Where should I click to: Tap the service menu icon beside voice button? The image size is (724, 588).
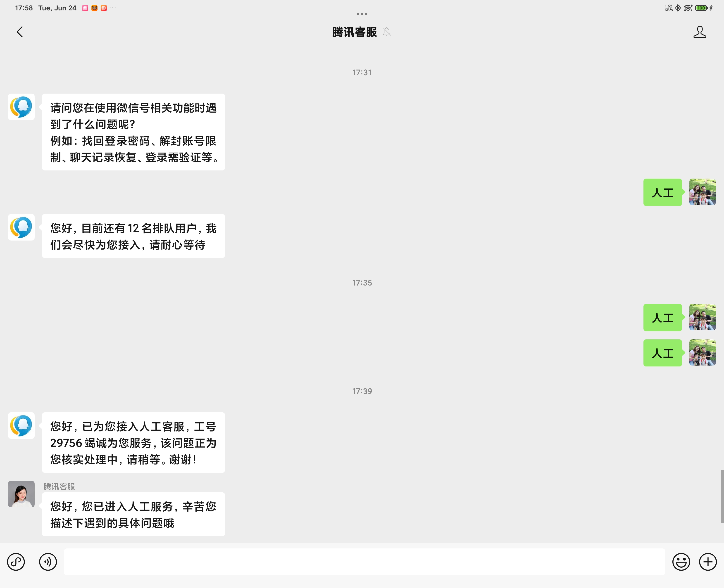pos(16,562)
